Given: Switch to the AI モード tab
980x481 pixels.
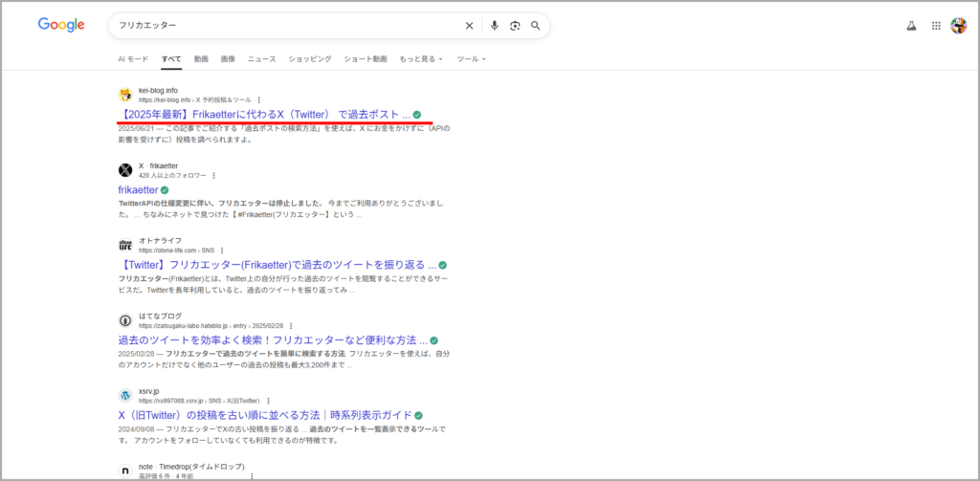Looking at the screenshot, I should tap(133, 59).
